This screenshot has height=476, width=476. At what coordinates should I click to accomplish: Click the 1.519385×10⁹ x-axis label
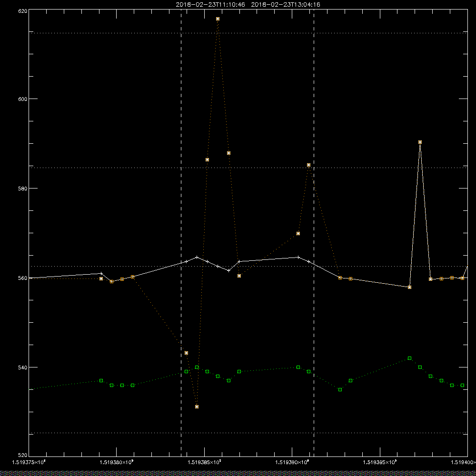tap(204, 462)
